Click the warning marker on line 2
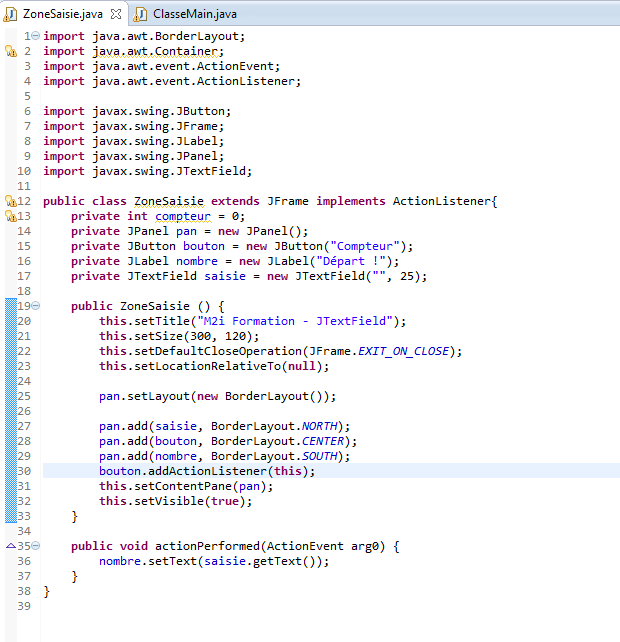This screenshot has width=620, height=642. (10, 51)
